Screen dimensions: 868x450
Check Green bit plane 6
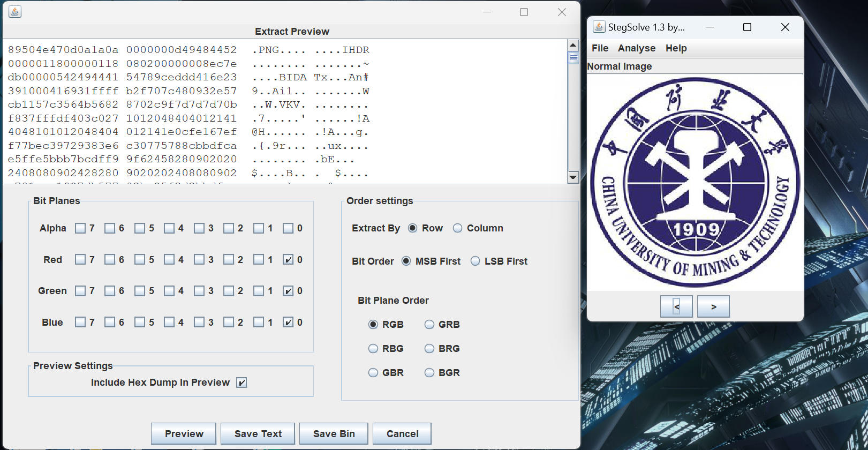pos(110,291)
